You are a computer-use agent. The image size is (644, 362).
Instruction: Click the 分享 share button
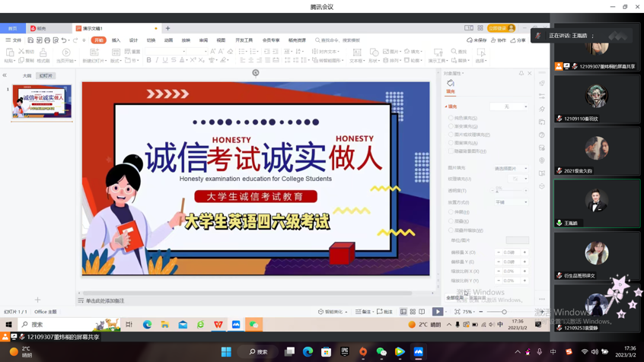518,40
